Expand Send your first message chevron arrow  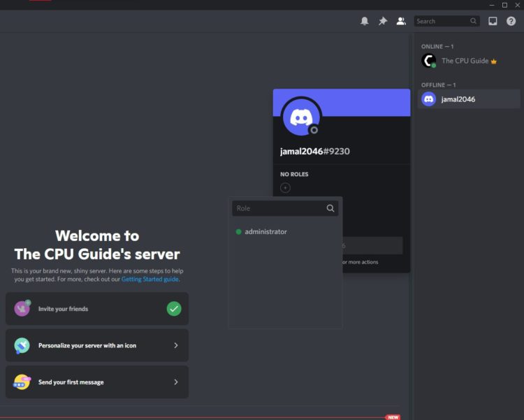[175, 382]
